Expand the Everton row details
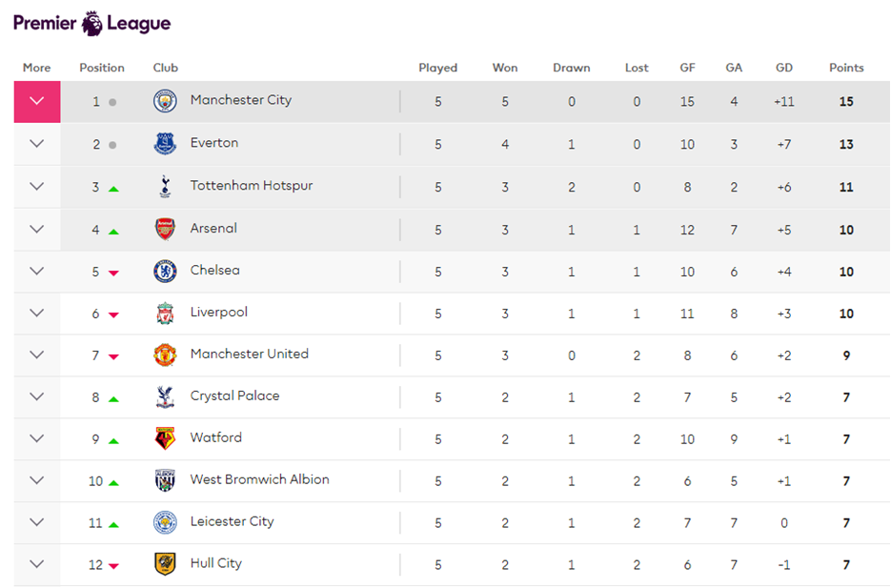Screen dimensions: 891x588 37,144
